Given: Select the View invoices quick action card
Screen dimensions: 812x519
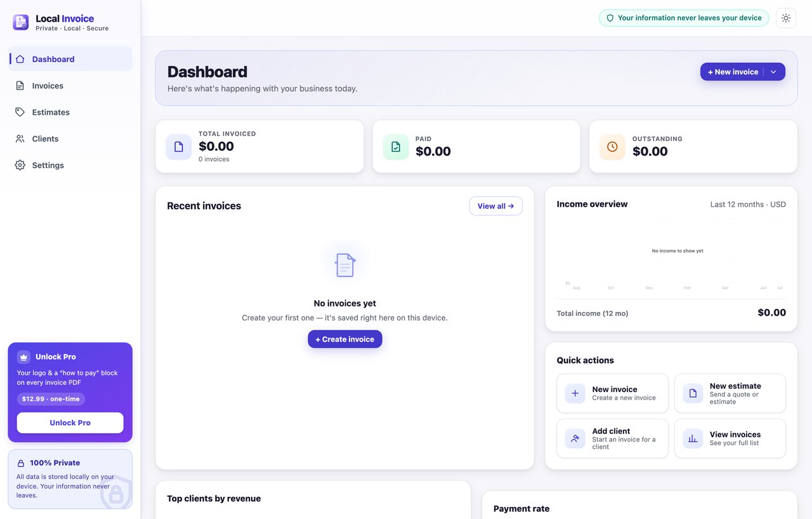Looking at the screenshot, I should coord(730,438).
